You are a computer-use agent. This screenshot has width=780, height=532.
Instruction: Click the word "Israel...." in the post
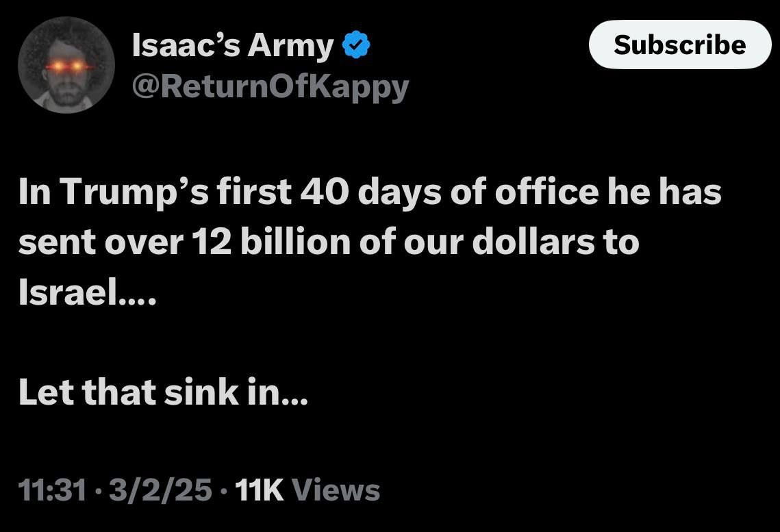pos(88,294)
